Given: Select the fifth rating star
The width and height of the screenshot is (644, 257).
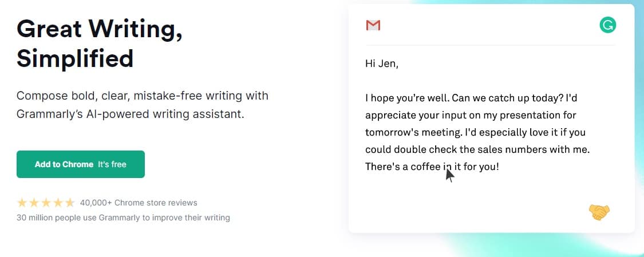Looking at the screenshot, I should pyautogui.click(x=70, y=203).
